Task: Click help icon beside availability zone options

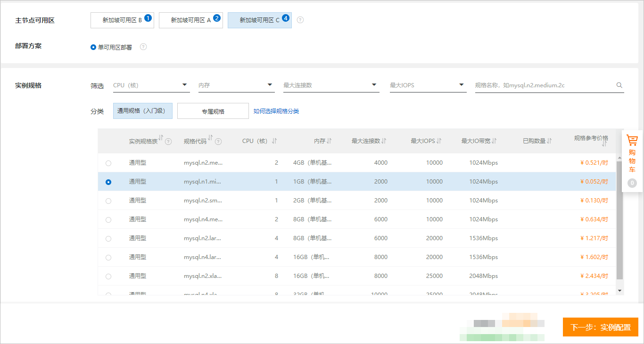Action: click(300, 20)
